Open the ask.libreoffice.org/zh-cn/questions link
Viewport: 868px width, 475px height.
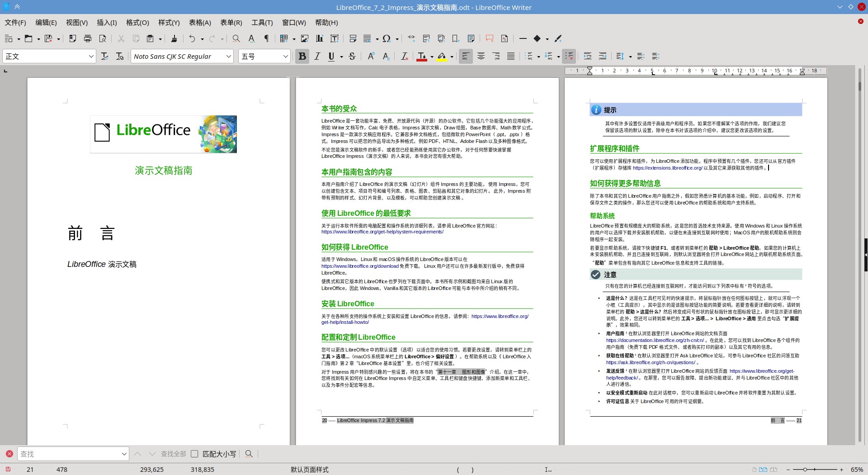pos(651,362)
